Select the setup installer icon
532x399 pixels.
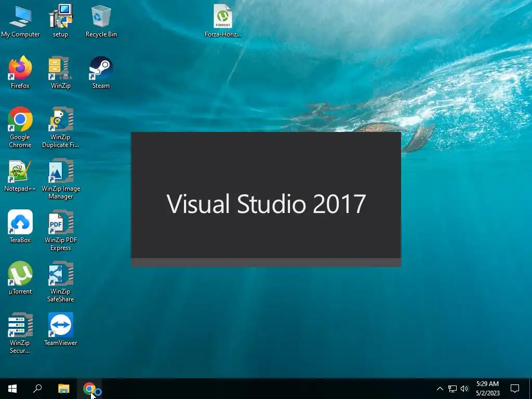pyautogui.click(x=60, y=21)
